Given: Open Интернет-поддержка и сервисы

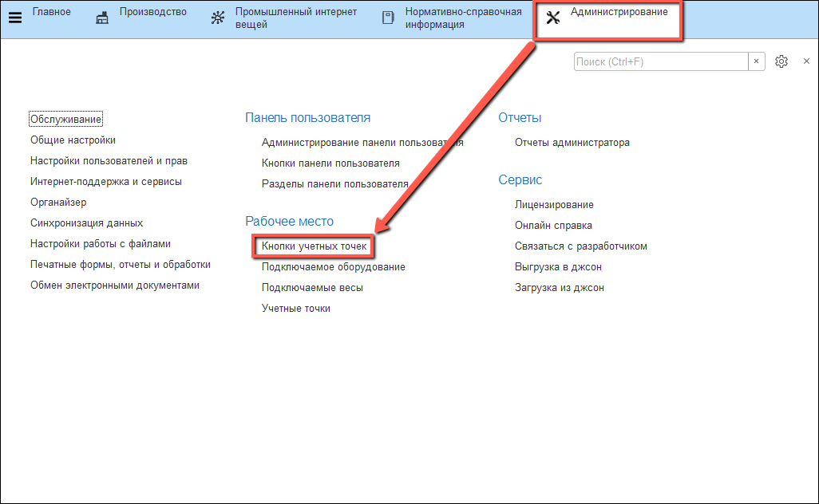Looking at the screenshot, I should click(106, 182).
